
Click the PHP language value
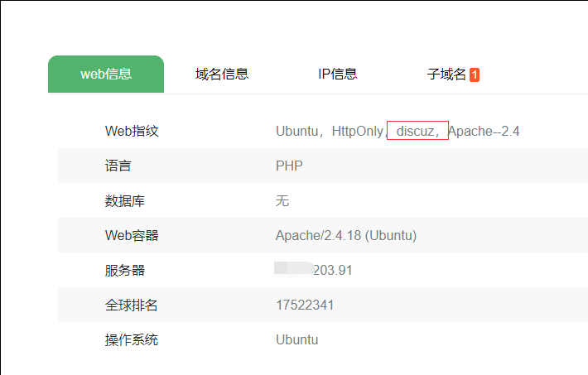tap(289, 166)
